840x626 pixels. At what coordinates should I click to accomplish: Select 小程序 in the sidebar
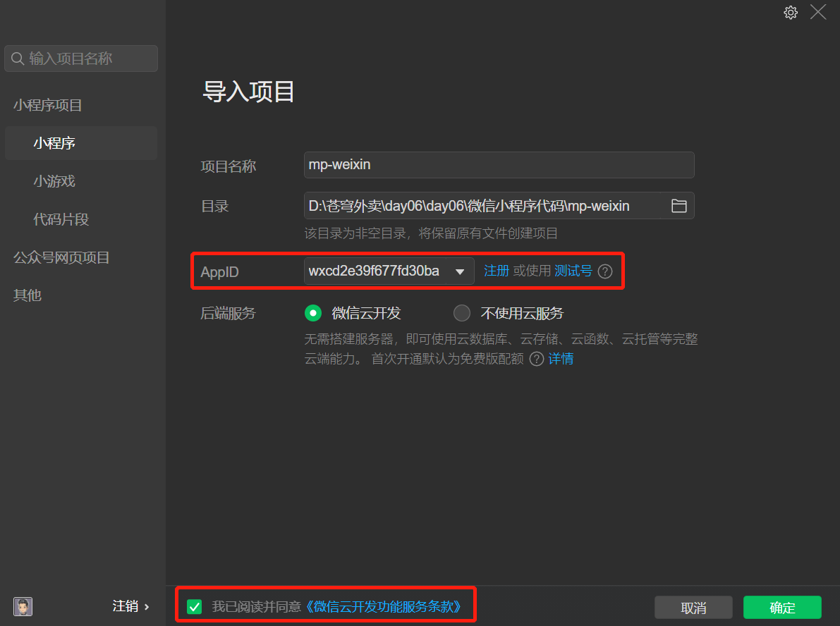pyautogui.click(x=54, y=143)
